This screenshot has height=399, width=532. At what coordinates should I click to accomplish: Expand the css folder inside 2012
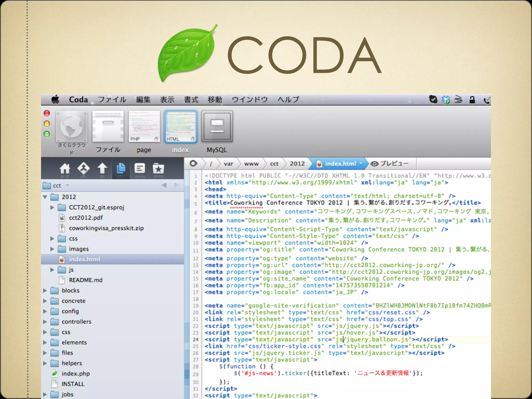coord(52,238)
